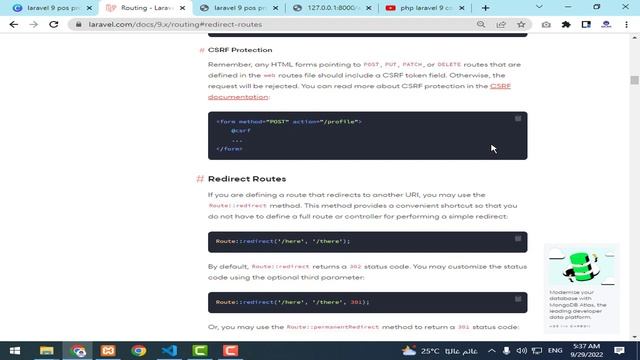The width and height of the screenshot is (640, 360).
Task: Share this page icon
Action: point(501,24)
